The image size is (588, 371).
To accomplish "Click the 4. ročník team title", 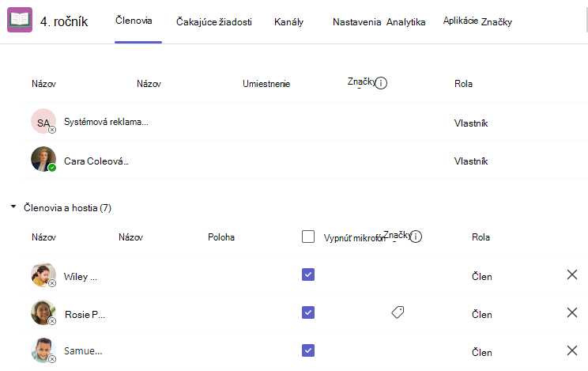I will tap(64, 21).
